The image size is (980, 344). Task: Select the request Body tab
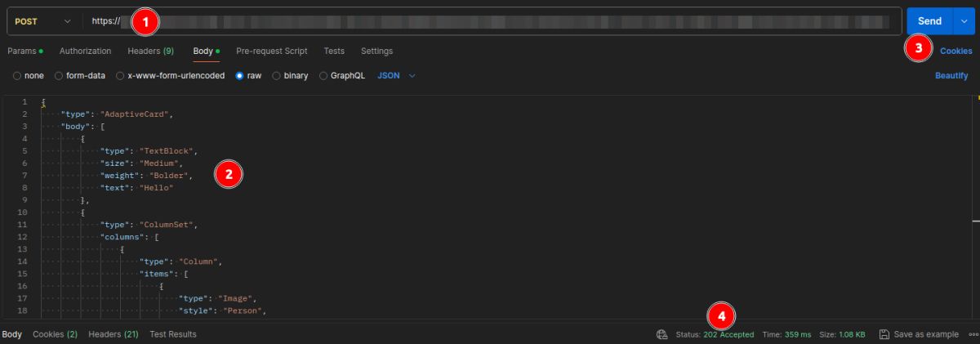(206, 51)
